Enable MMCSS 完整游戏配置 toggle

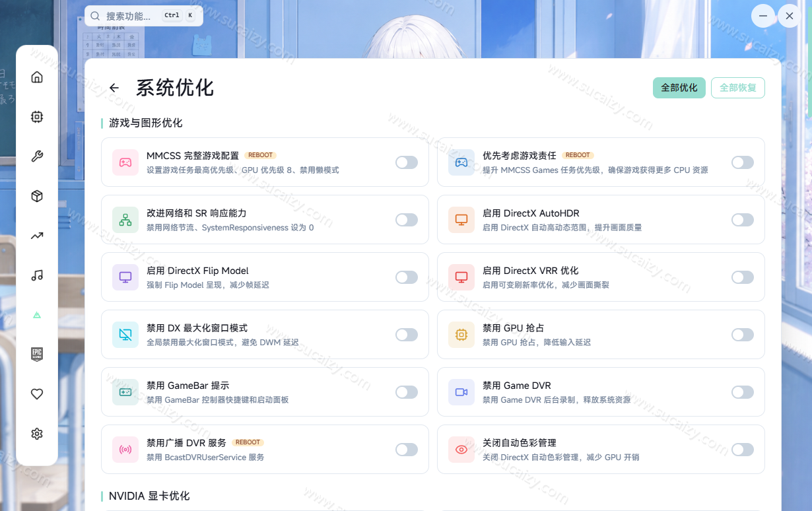click(407, 162)
